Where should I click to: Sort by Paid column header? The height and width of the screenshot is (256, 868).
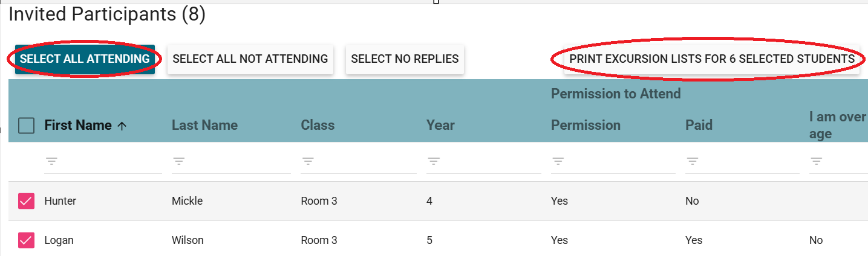pyautogui.click(x=699, y=126)
